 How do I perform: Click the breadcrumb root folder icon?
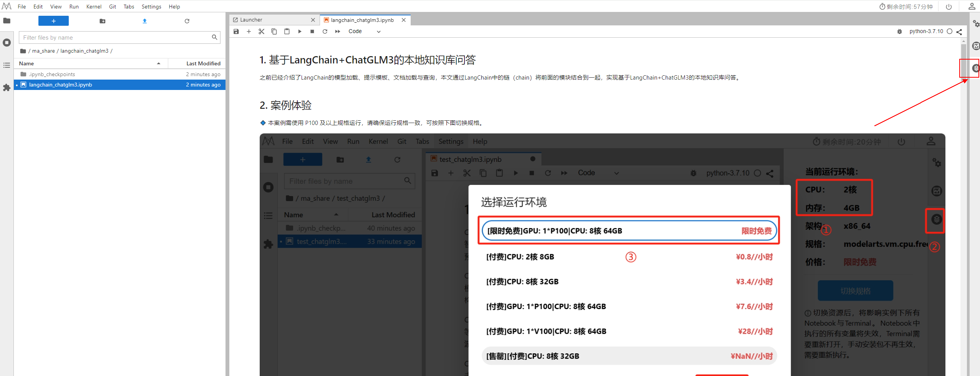[x=23, y=51]
